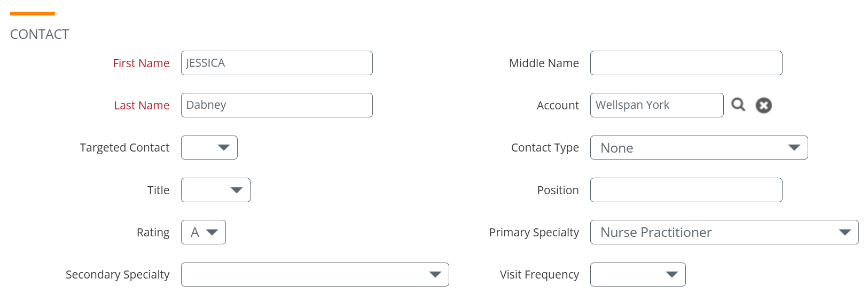This screenshot has width=868, height=302.
Task: Click the Secondary Specialty label
Action: pyautogui.click(x=118, y=274)
